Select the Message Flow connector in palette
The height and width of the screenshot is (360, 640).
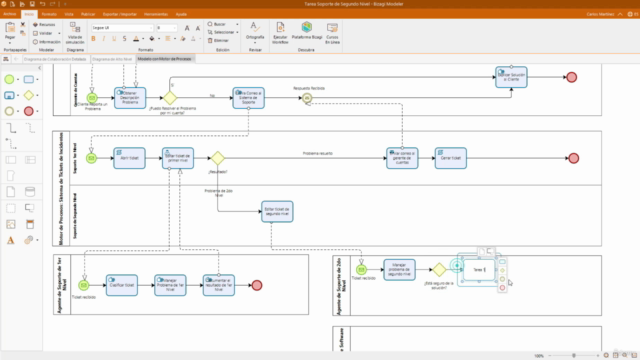point(11,144)
